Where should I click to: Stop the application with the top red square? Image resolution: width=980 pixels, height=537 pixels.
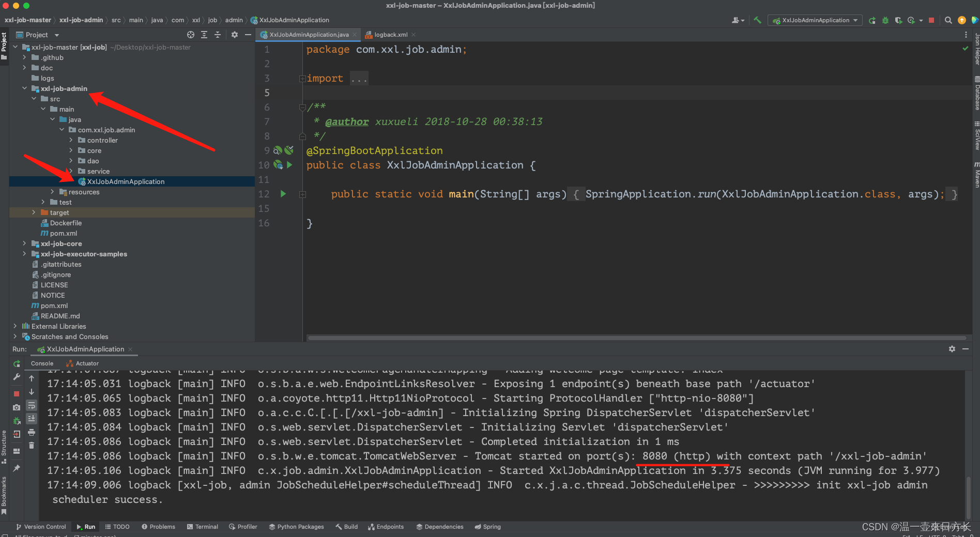pos(931,20)
